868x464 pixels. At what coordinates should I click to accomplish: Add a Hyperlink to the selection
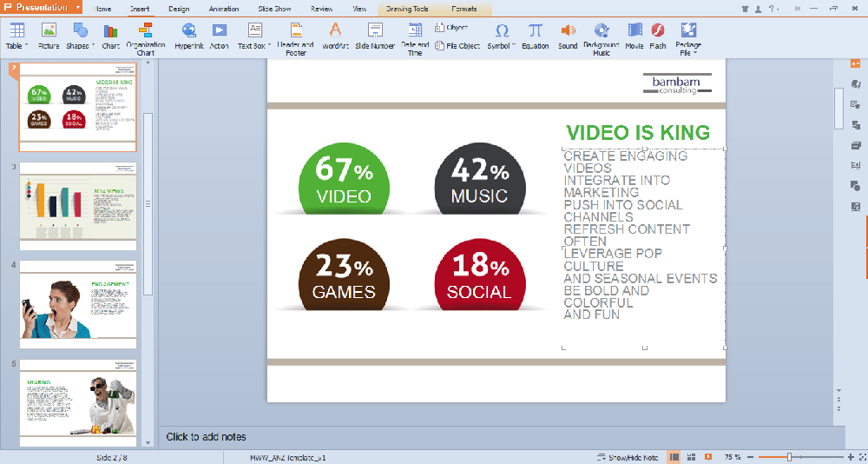pyautogui.click(x=189, y=35)
